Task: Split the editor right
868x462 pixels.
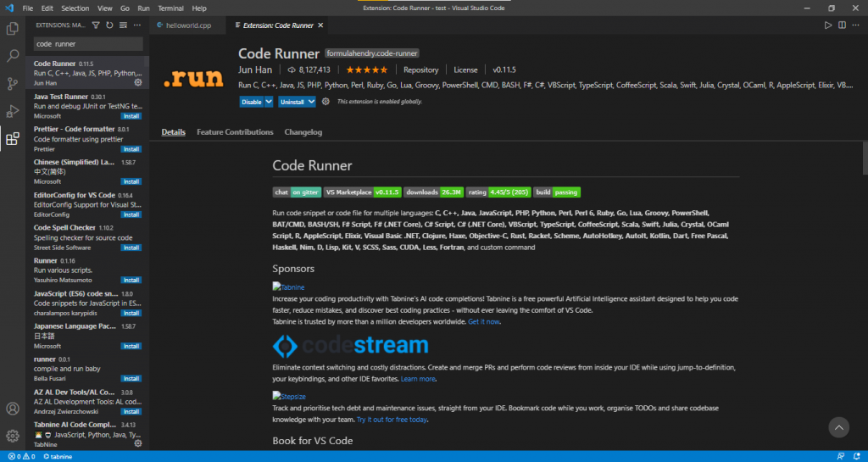Action: 842,25
